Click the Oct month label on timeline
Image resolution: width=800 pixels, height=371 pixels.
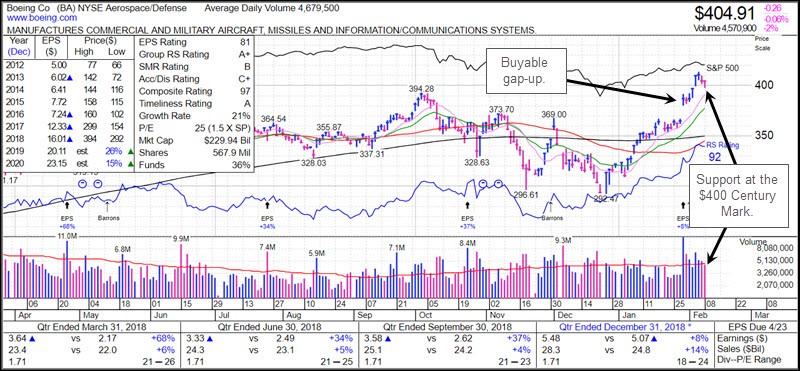(x=426, y=314)
